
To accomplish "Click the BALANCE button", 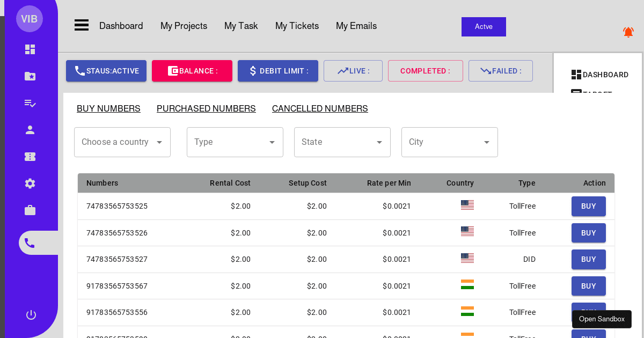I will click(x=192, y=71).
